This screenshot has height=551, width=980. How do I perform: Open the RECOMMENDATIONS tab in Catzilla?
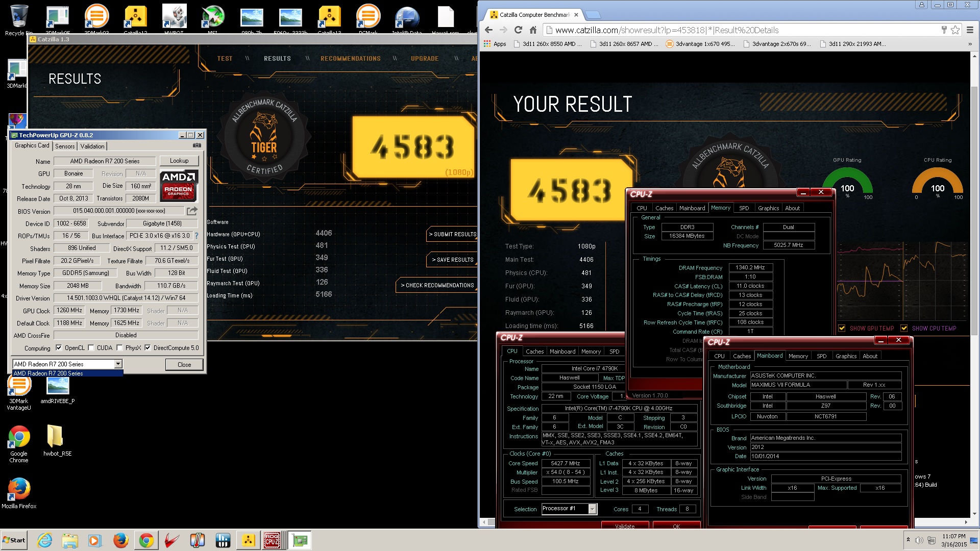[351, 59]
